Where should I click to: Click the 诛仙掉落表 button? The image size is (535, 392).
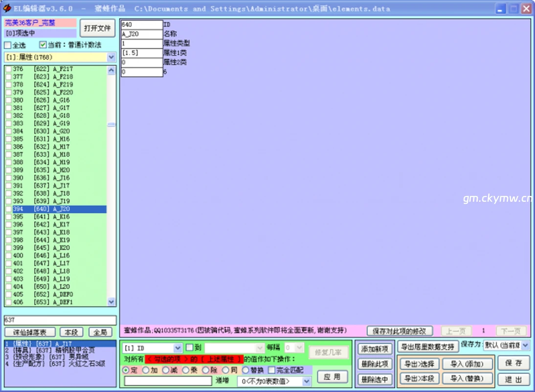(30, 332)
